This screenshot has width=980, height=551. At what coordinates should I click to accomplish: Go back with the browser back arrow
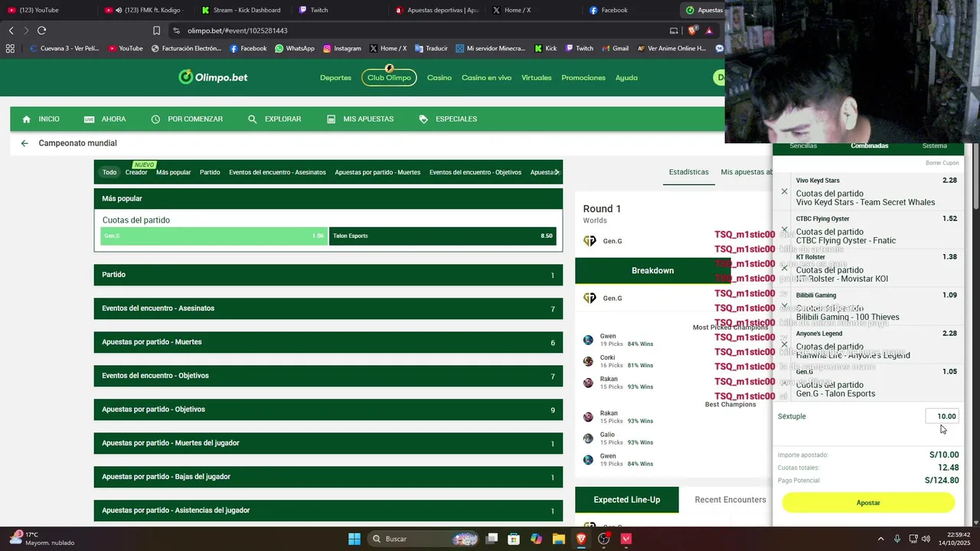11,31
